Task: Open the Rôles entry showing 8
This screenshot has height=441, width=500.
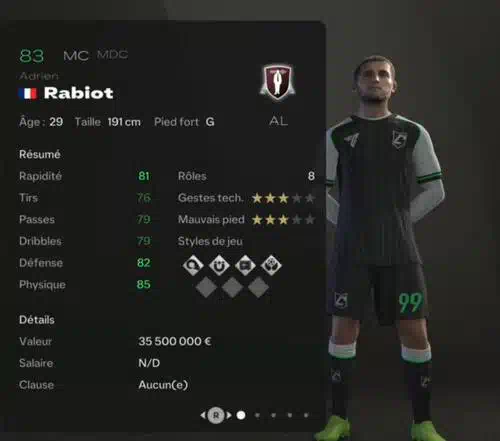Action: (x=246, y=176)
